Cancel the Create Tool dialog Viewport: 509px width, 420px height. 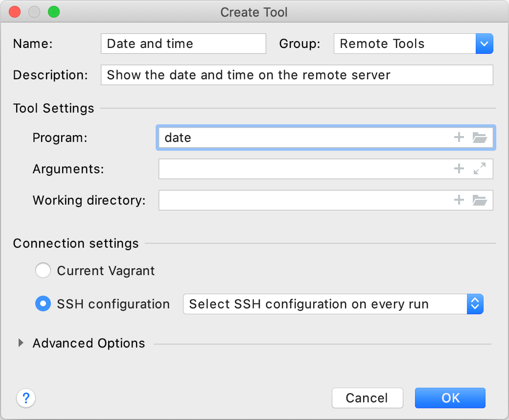tap(367, 398)
